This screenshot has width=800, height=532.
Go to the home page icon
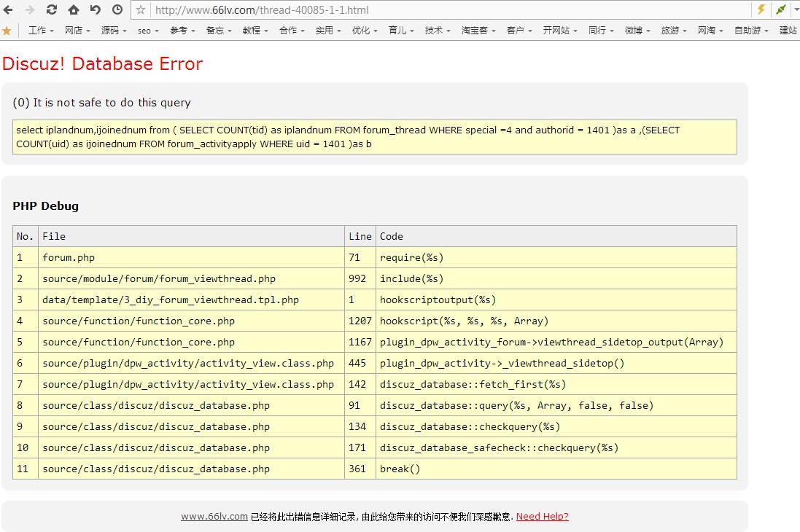[x=74, y=9]
